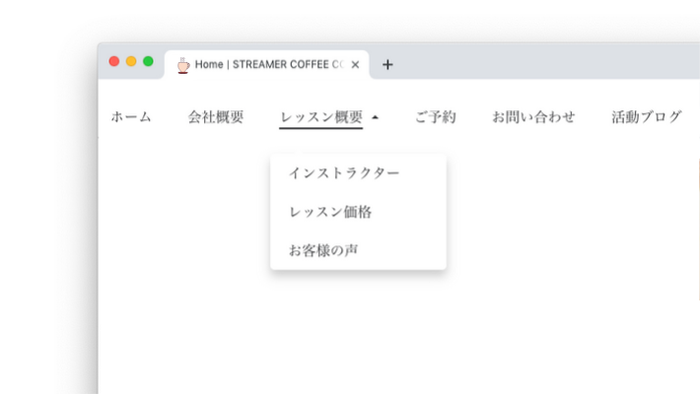Choose インストラクター from the dropdown
Screen dimensions: 700x394
pyautogui.click(x=344, y=173)
